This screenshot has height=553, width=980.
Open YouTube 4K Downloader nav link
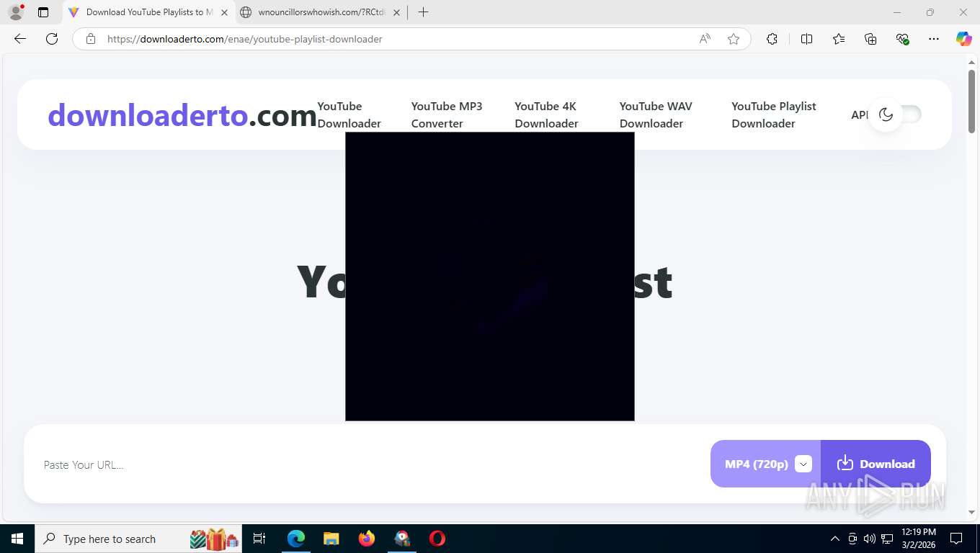point(546,114)
